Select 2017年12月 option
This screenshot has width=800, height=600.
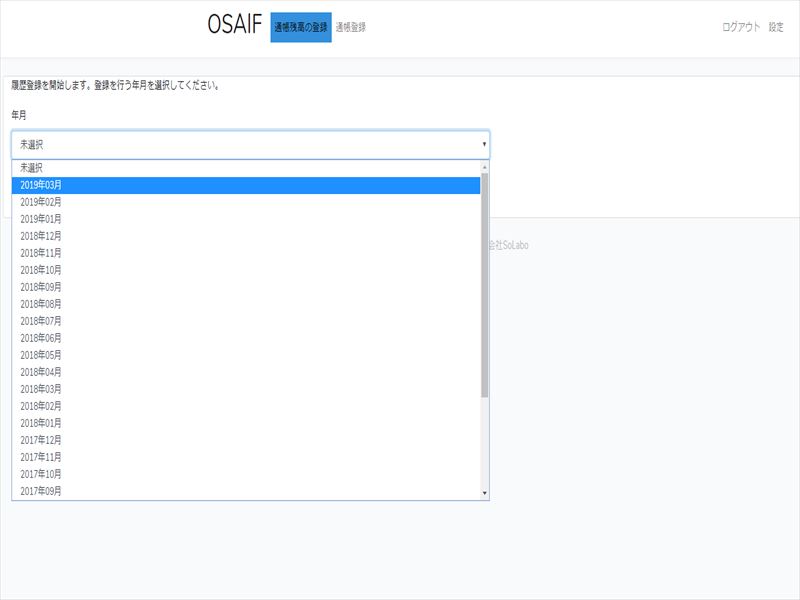point(246,440)
